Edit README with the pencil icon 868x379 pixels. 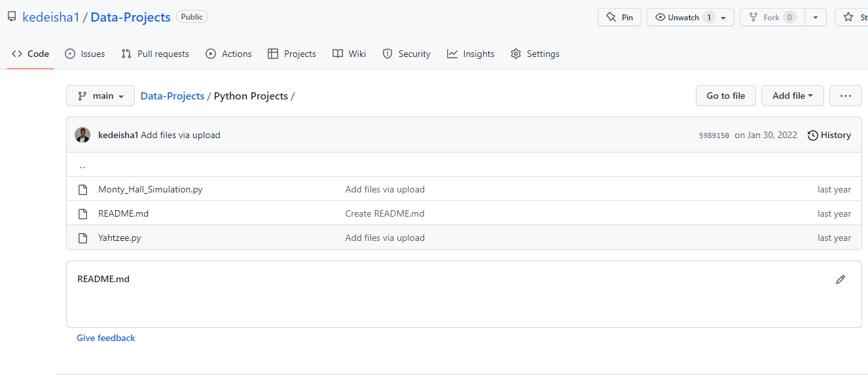point(841,280)
